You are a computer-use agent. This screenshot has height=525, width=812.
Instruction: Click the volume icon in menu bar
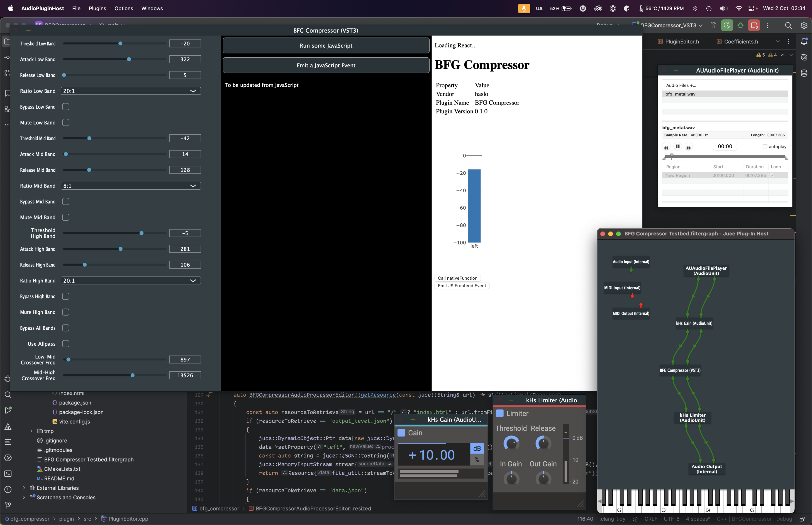pyautogui.click(x=723, y=8)
